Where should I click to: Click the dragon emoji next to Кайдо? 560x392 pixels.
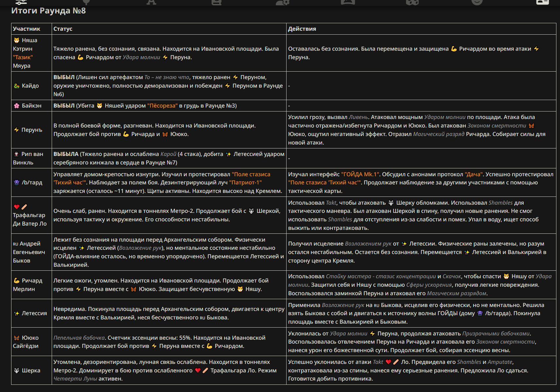click(x=16, y=86)
